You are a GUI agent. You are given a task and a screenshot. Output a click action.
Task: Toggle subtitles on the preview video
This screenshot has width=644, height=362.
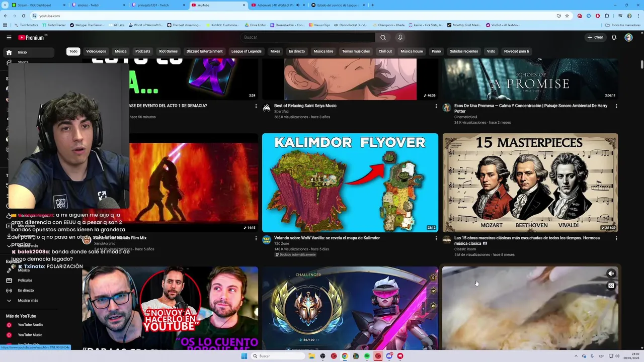pyautogui.click(x=611, y=286)
